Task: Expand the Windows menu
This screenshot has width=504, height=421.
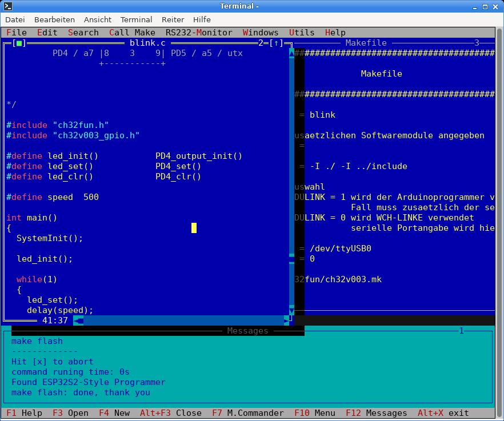Action: (x=261, y=33)
